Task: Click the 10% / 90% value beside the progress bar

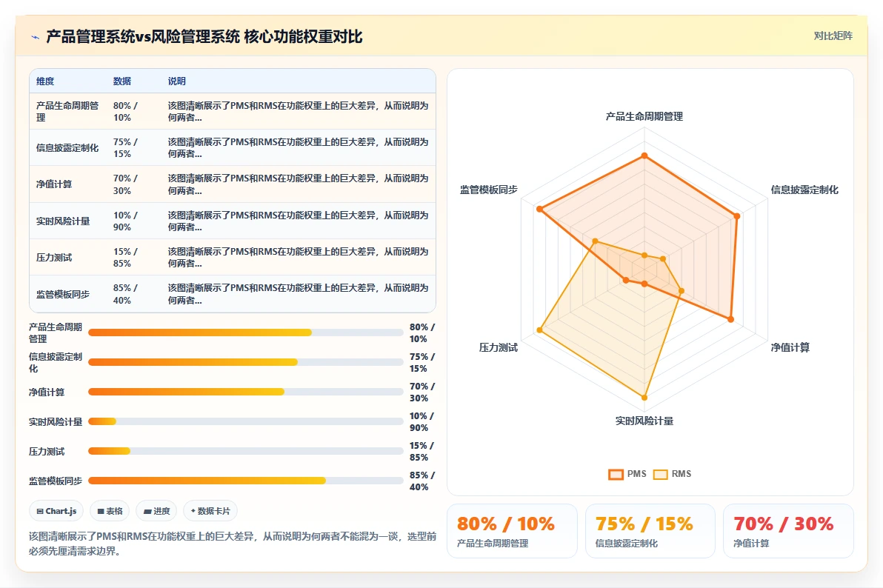Action: pos(421,422)
